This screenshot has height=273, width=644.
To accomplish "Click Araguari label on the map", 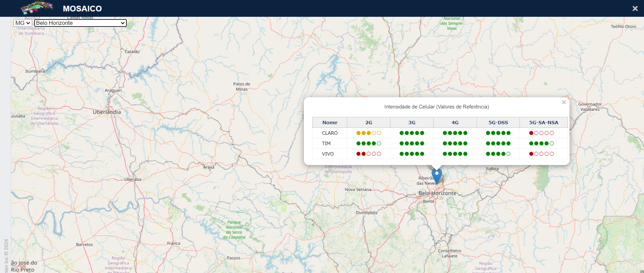I will [113, 90].
